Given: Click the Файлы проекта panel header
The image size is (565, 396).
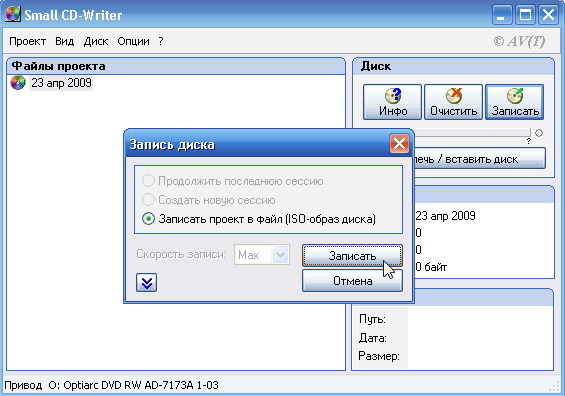Looking at the screenshot, I should point(176,66).
